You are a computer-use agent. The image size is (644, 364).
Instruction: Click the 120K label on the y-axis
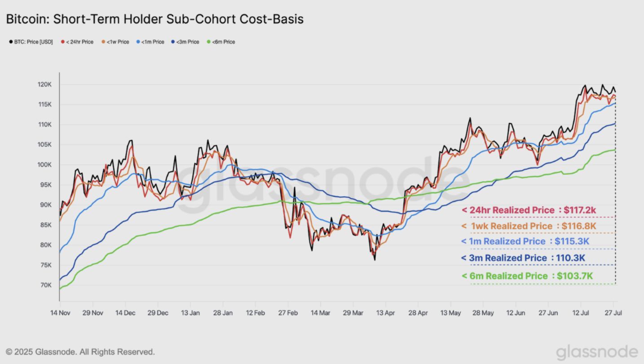click(46, 84)
